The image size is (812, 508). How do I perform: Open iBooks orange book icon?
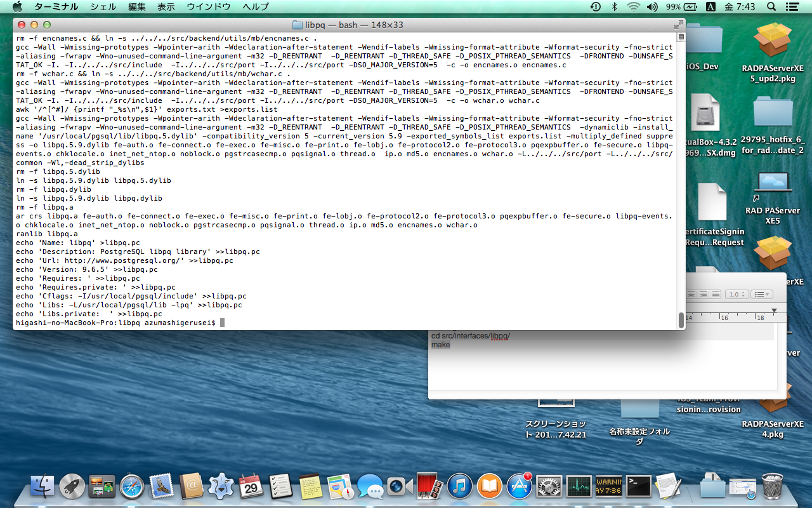489,486
